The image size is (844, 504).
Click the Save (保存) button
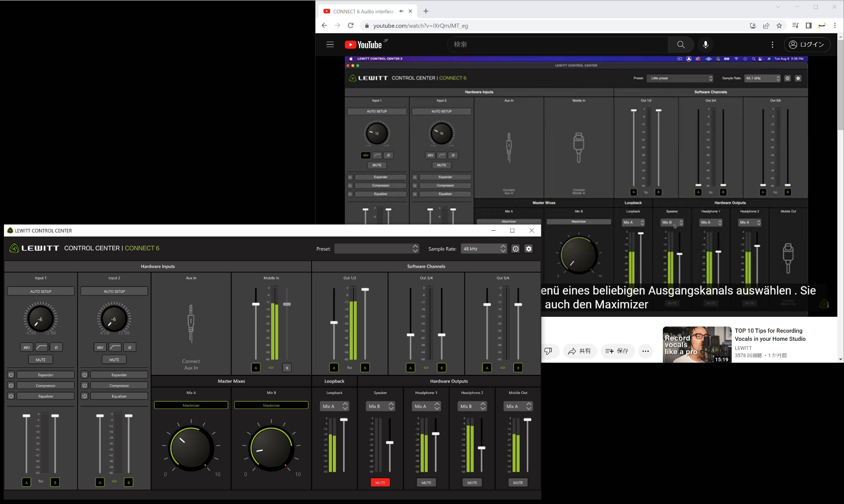(x=618, y=351)
